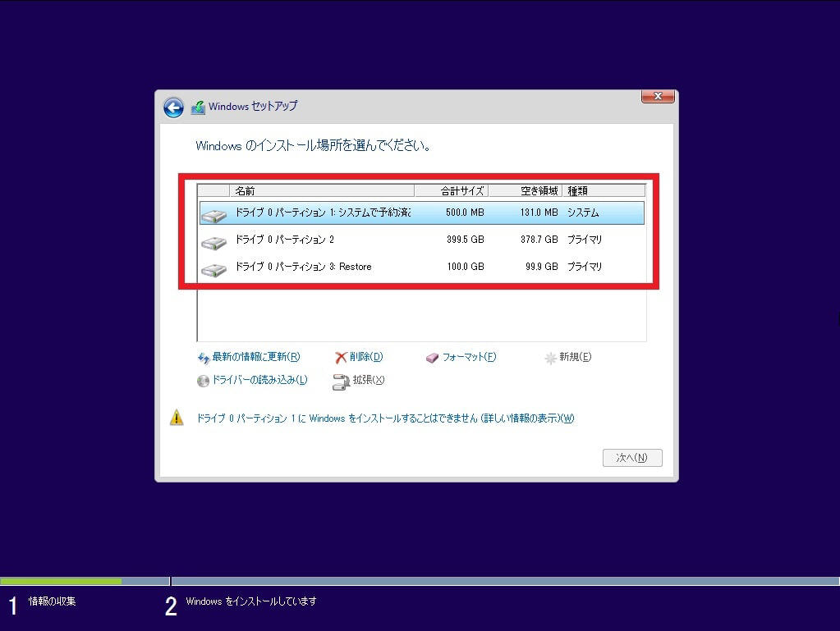840x631 pixels.
Task: Select ドライブ 0 パーティション 3: Restore
Action: (421, 267)
